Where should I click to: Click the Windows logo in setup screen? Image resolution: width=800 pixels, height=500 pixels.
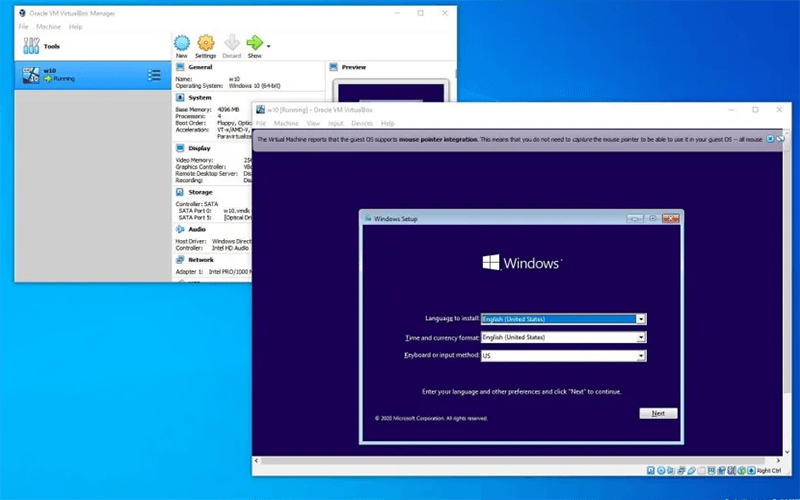point(491,262)
